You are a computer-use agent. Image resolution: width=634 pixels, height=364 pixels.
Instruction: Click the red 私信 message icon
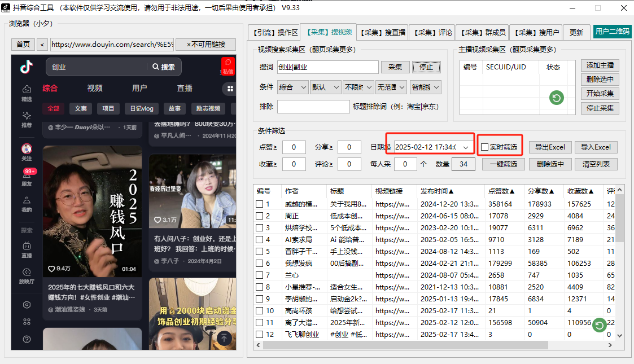click(228, 65)
